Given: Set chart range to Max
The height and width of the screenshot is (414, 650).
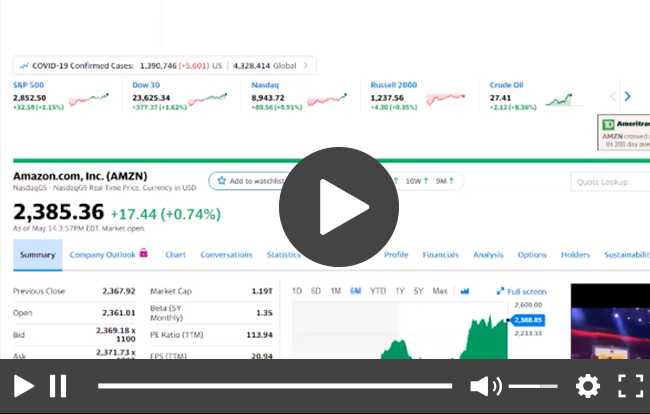Looking at the screenshot, I should (440, 291).
